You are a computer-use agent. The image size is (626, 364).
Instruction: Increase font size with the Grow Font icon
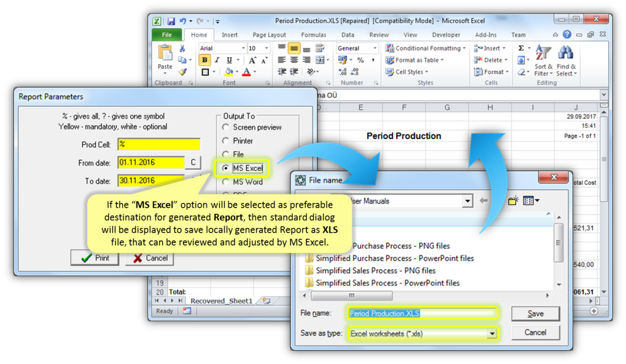pos(252,60)
